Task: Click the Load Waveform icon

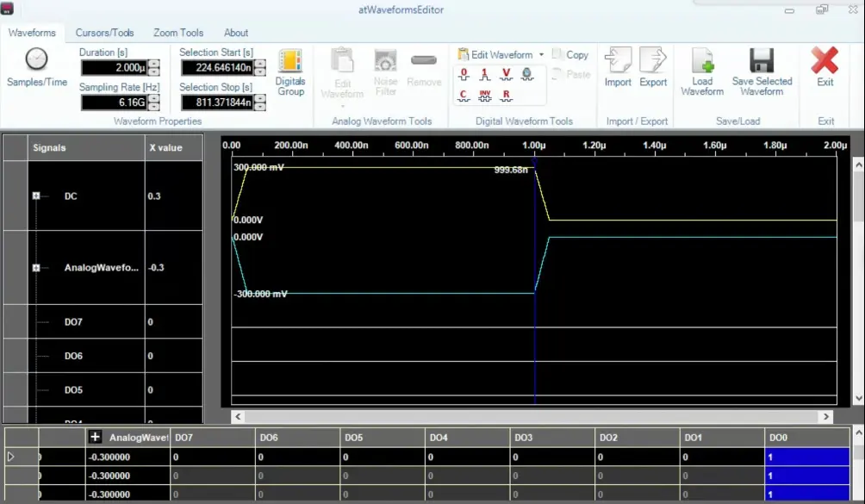Action: (702, 59)
